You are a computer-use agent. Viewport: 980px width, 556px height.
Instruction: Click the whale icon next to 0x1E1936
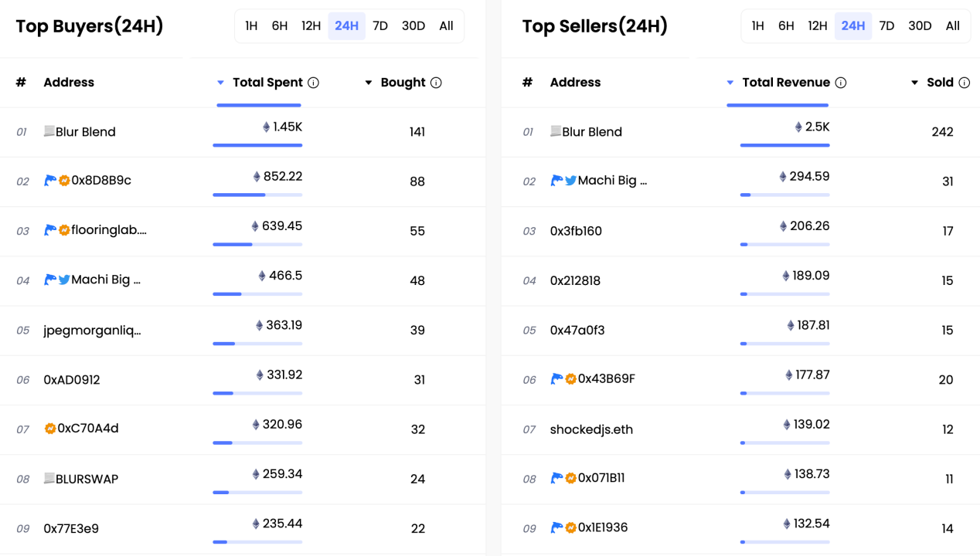click(x=556, y=527)
